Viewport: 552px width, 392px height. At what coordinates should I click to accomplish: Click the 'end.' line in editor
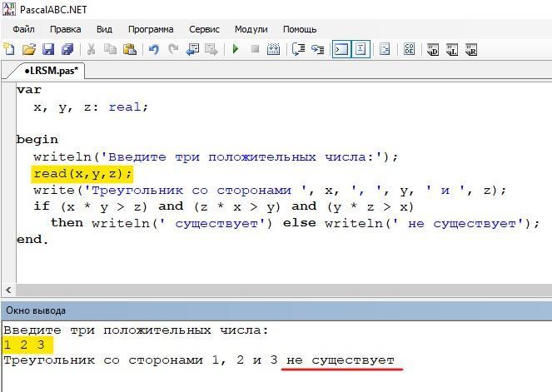point(32,240)
